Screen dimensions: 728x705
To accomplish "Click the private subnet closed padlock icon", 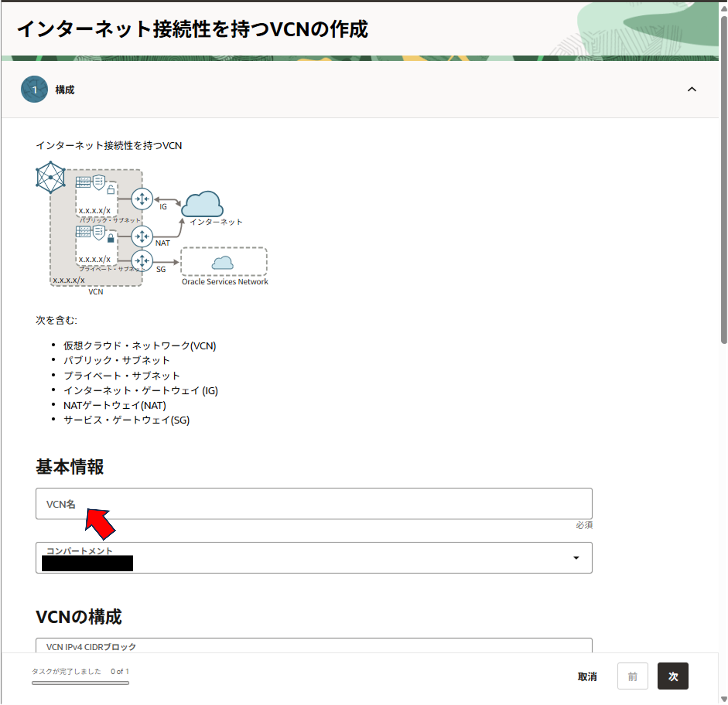I will 111,238.
